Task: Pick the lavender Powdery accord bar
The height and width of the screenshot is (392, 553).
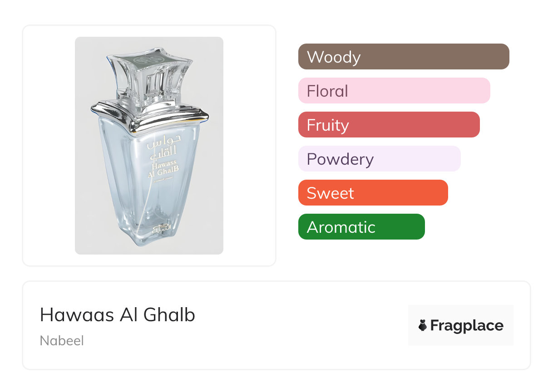Action: [x=379, y=159]
